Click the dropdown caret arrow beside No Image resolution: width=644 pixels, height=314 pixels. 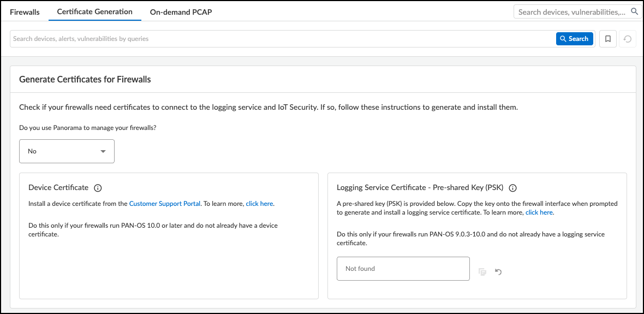pos(103,151)
